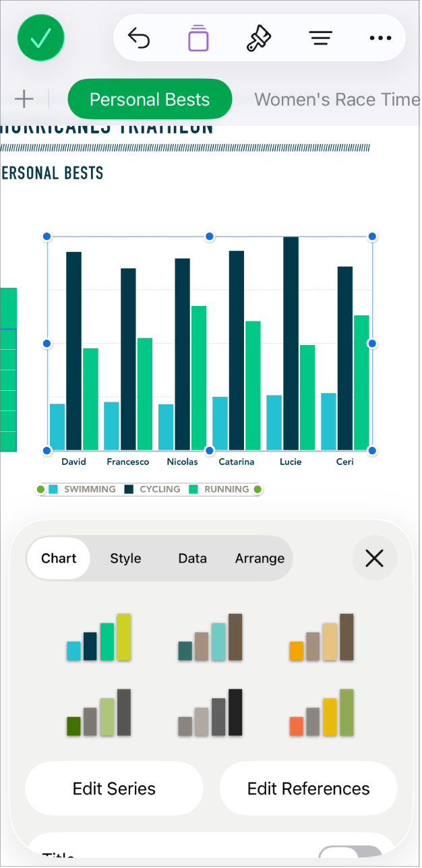Open the view options lines icon

tap(320, 38)
